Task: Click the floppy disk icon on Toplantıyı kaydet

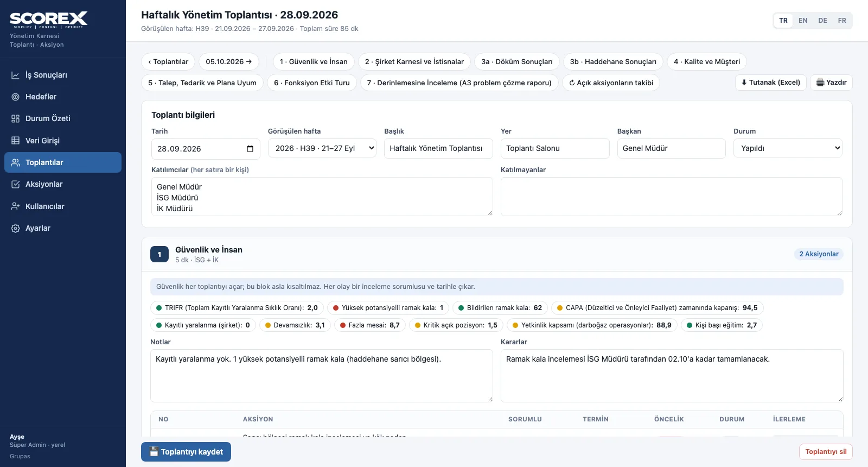Action: [x=154, y=452]
